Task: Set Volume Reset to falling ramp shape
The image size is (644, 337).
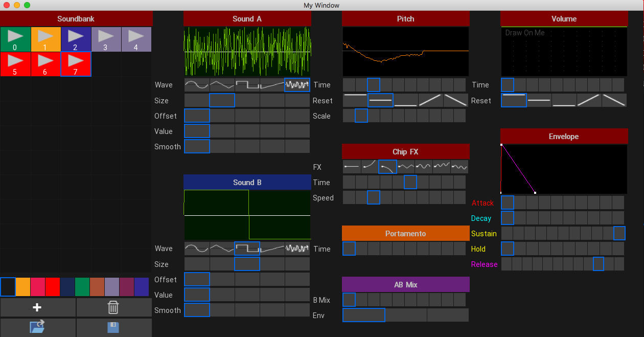Action: point(614,100)
